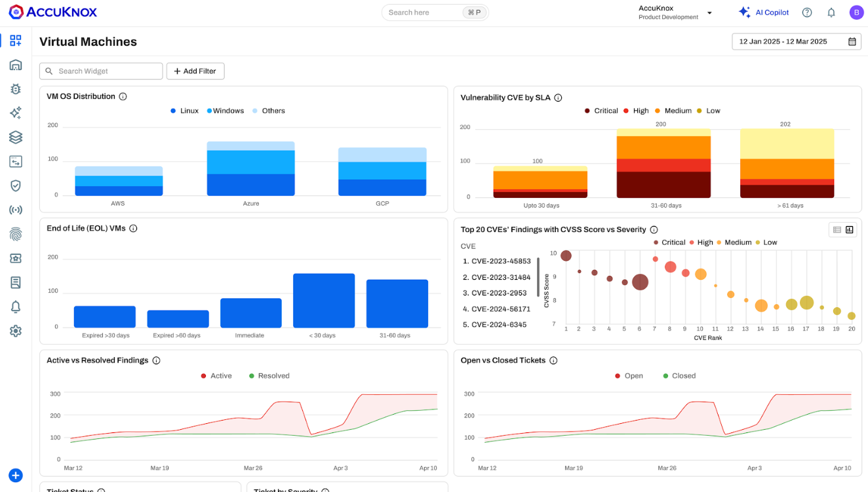Click the bug icon in left sidebar
Screen dimensions: 868x492
[16, 89]
